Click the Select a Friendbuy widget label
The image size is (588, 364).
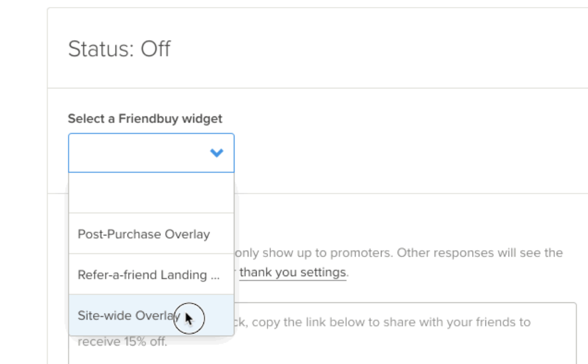145,119
